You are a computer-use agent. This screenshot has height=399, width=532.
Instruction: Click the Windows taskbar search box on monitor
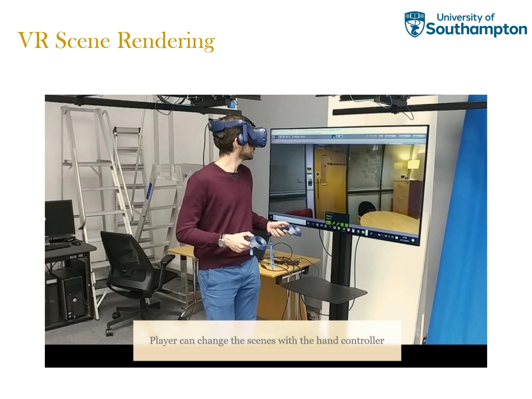289,219
